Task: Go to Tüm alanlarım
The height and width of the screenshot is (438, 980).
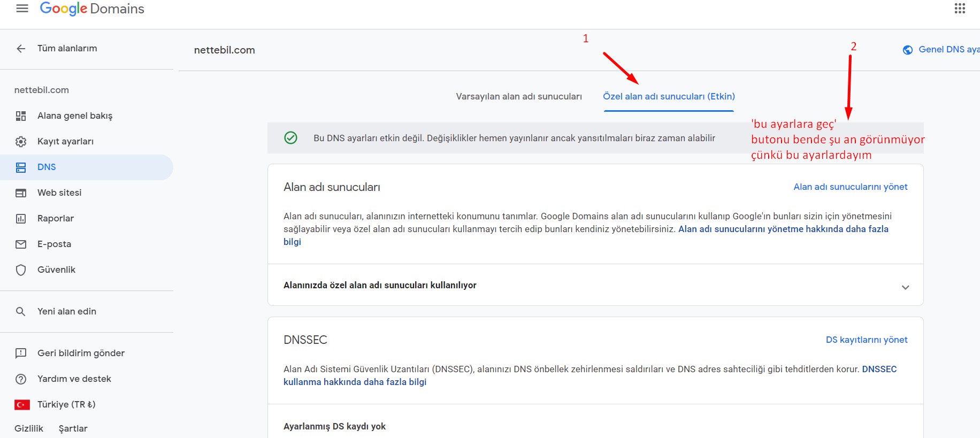Action: pos(67,48)
